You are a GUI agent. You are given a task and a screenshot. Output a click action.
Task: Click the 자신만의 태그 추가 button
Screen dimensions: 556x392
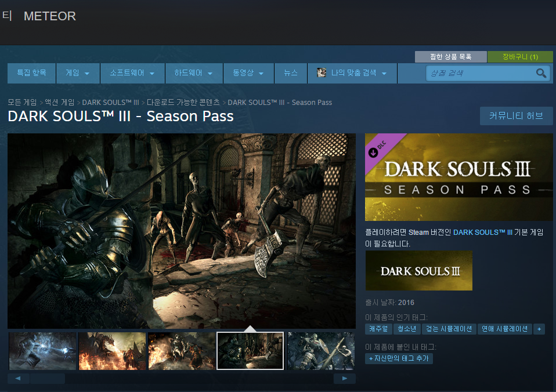[399, 358]
